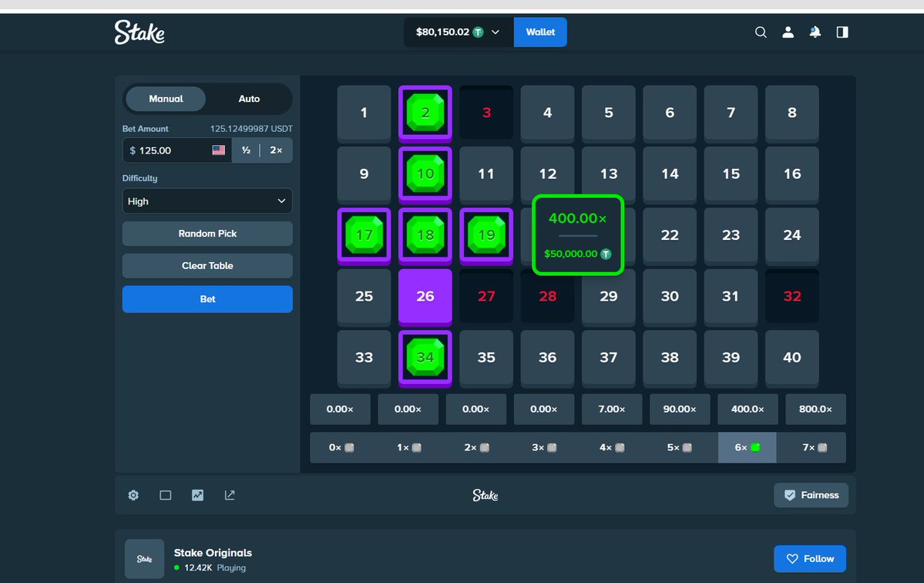
Task: Click the 400.0× payout box
Action: pos(748,409)
